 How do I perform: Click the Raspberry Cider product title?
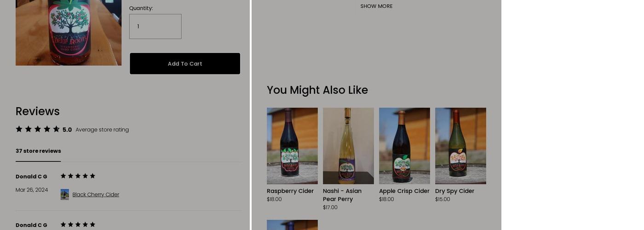pyautogui.click(x=290, y=191)
